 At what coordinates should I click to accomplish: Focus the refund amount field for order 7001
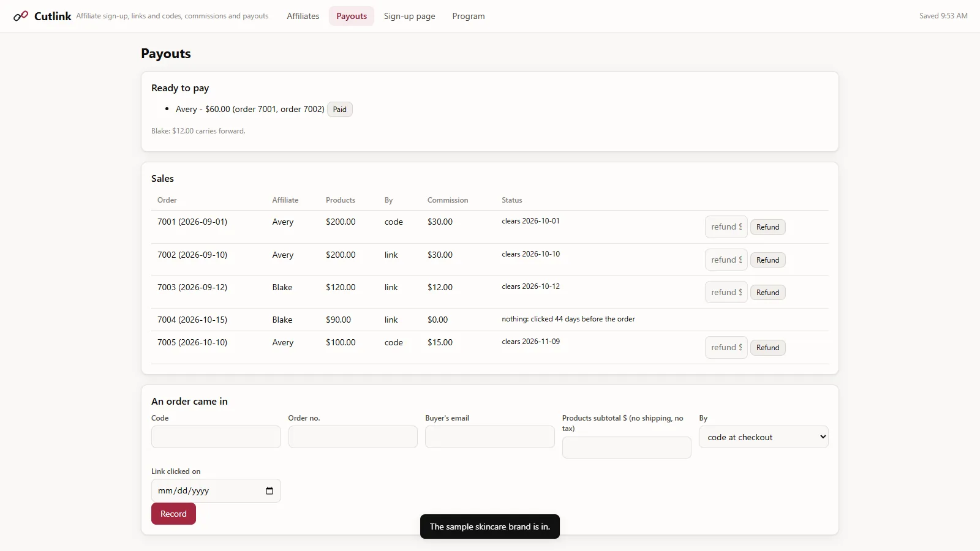[x=726, y=227]
